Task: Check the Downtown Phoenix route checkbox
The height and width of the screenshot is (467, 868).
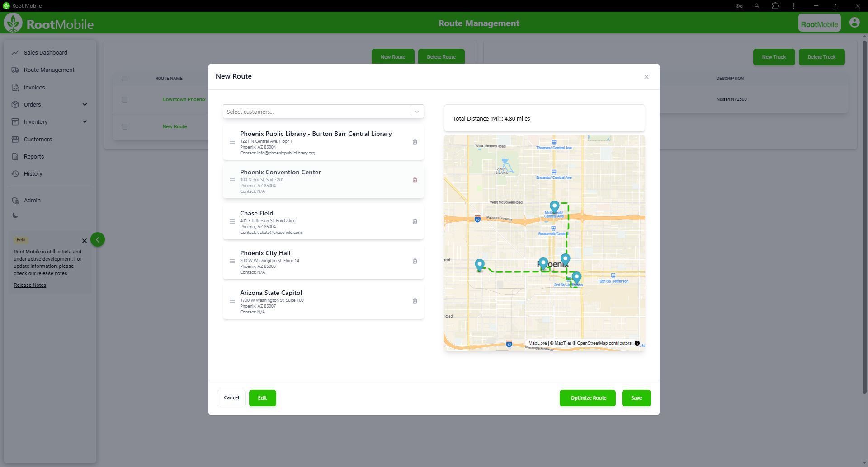Action: 124,99
